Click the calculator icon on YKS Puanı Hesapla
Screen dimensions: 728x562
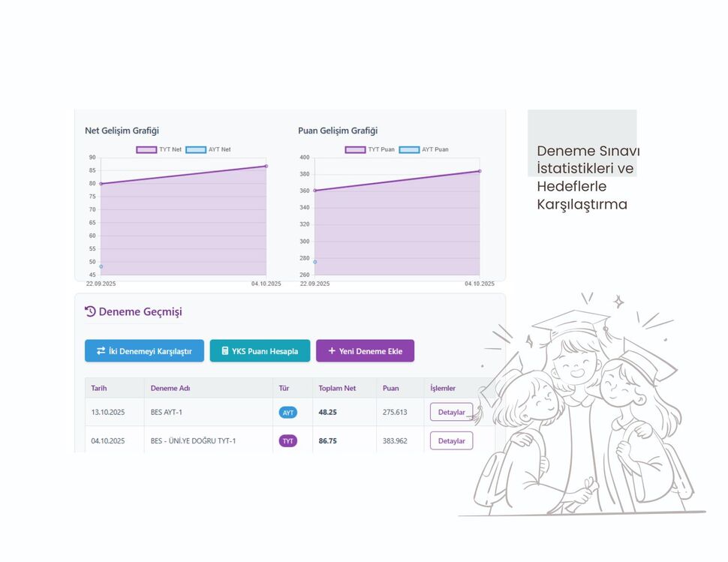pyautogui.click(x=225, y=351)
